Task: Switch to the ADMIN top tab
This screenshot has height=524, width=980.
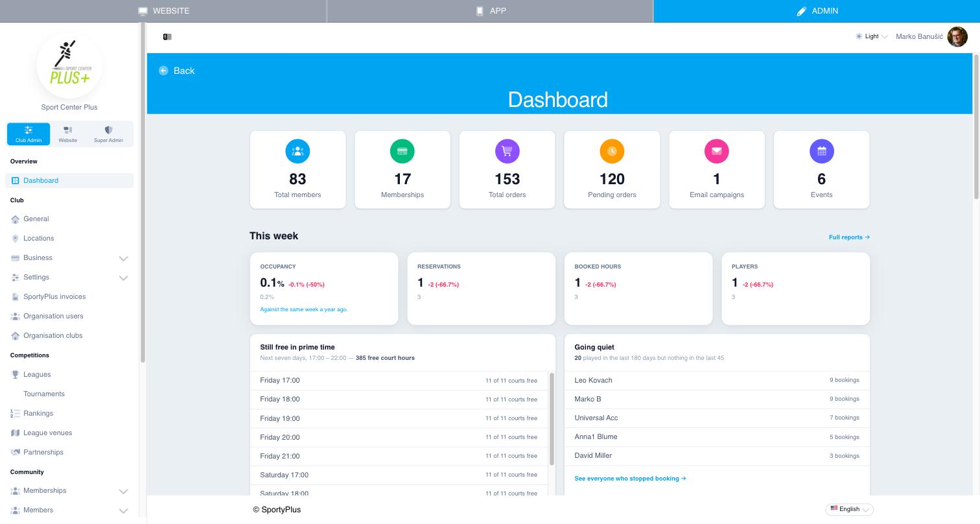Action: [817, 11]
